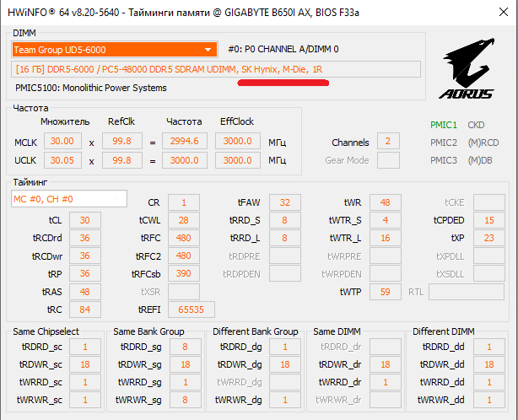Select the tRFC value 480

coord(184,238)
